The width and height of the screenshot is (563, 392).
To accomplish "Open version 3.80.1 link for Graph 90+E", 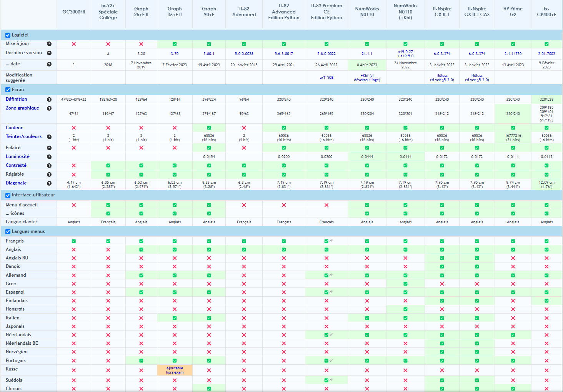I will point(209,54).
